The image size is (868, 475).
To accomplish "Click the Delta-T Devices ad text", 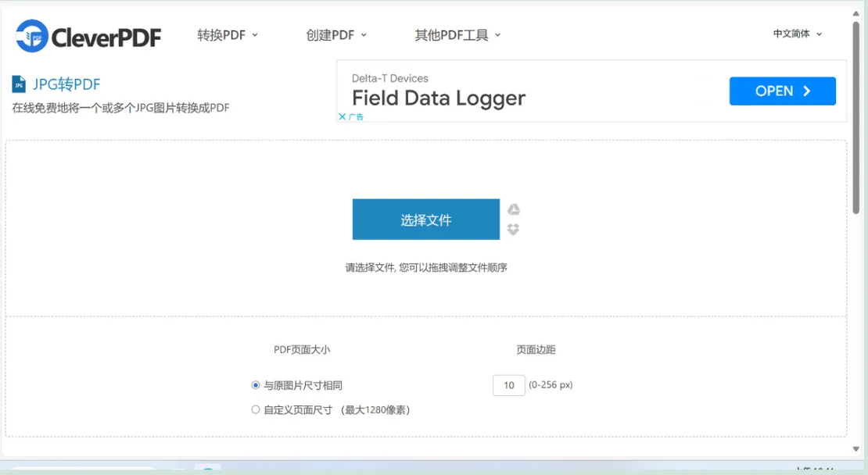I will point(389,79).
